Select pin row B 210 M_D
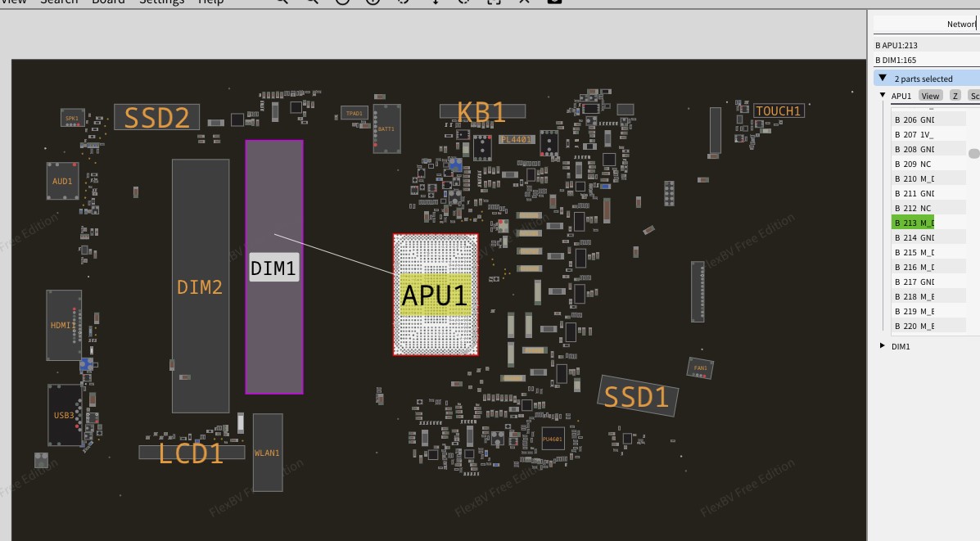The width and height of the screenshot is (980, 541). coord(928,178)
